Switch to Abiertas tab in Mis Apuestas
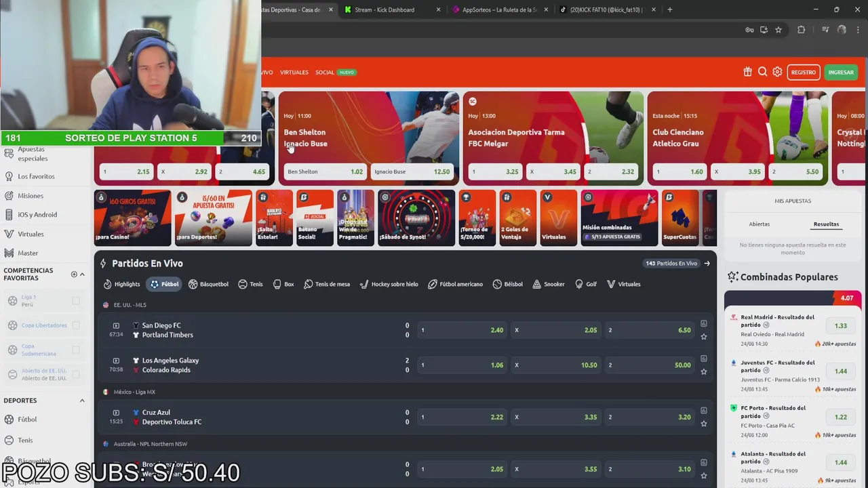Viewport: 868px width, 488px height. (x=759, y=224)
